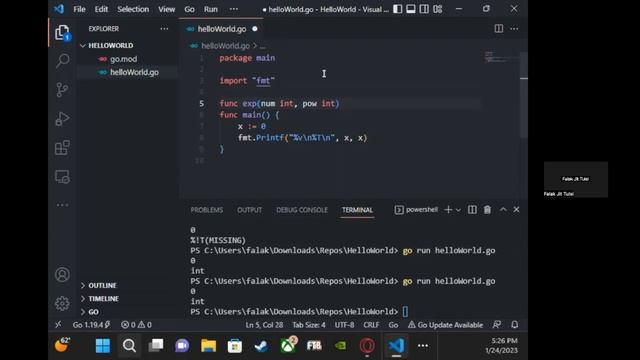Open the Search view in activity bar
Viewport: 640px width, 360px height.
[62, 61]
